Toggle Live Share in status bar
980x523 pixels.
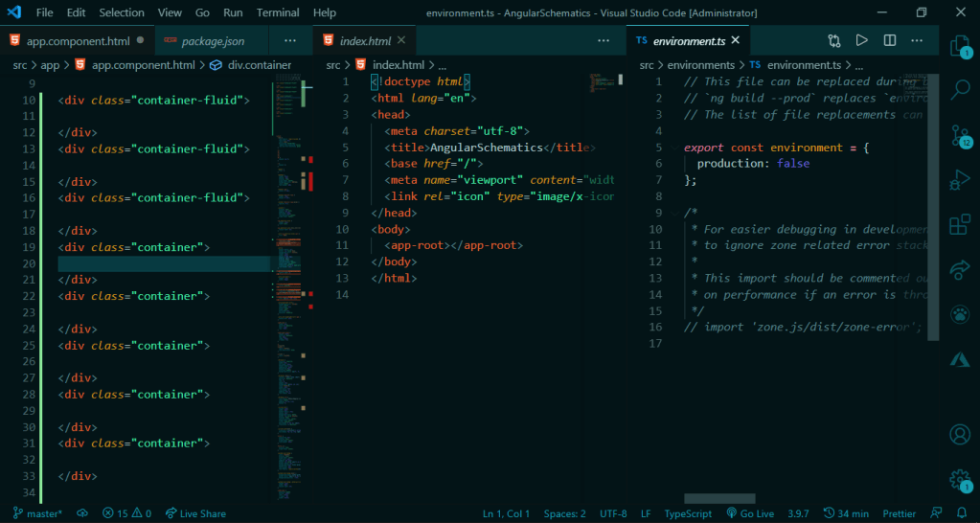click(195, 513)
